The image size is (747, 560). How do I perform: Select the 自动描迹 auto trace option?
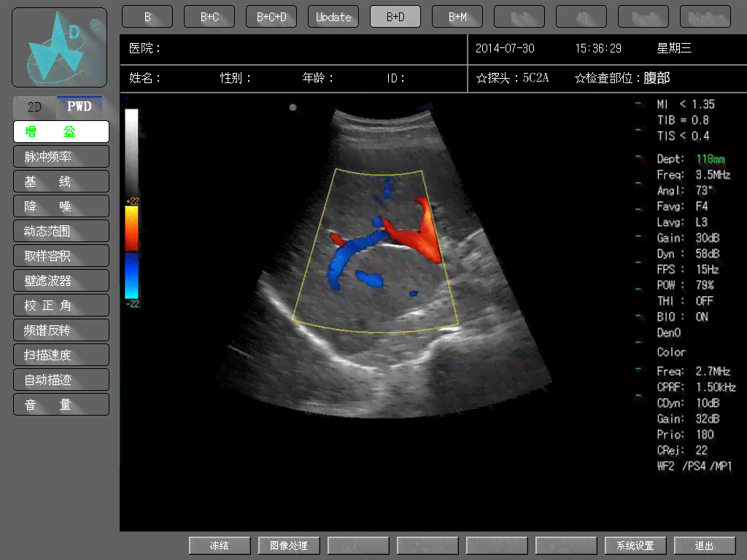61,379
